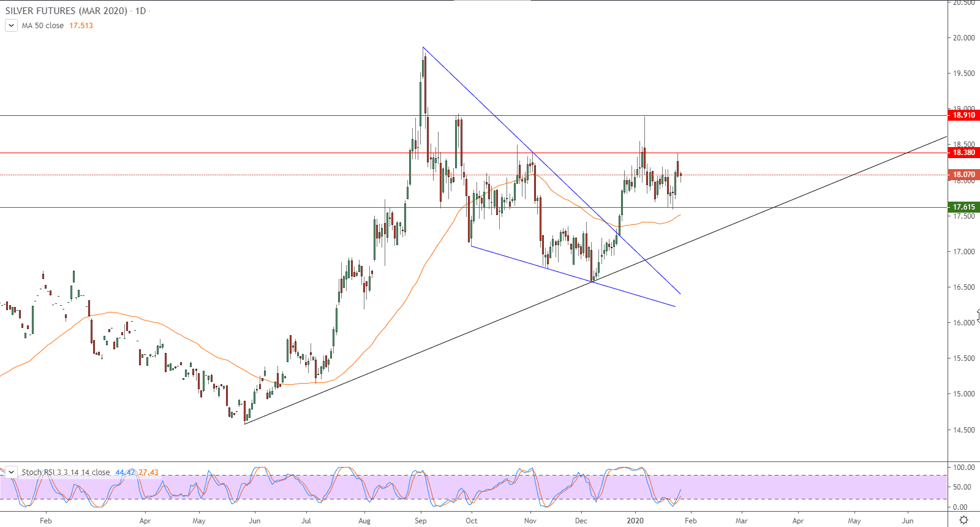The height and width of the screenshot is (527, 980).
Task: Click the 50.00 Stoch RSI axis label
Action: coord(962,487)
